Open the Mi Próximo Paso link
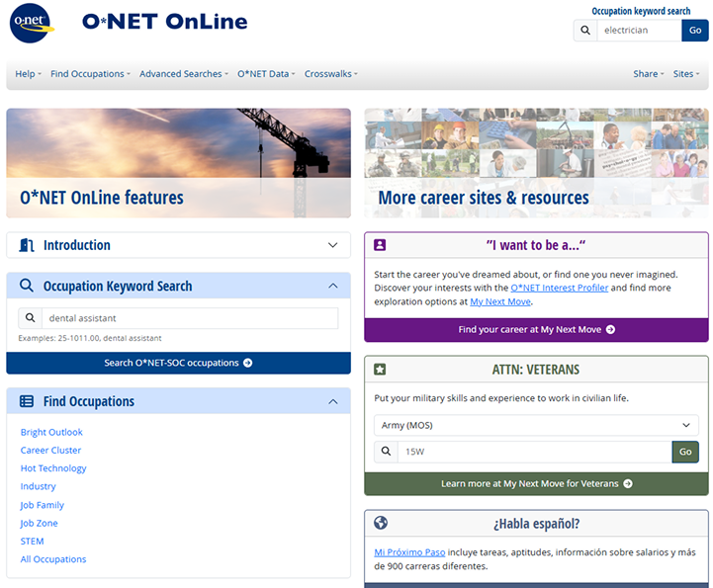Screen dimensions: 713x588 coord(409,552)
